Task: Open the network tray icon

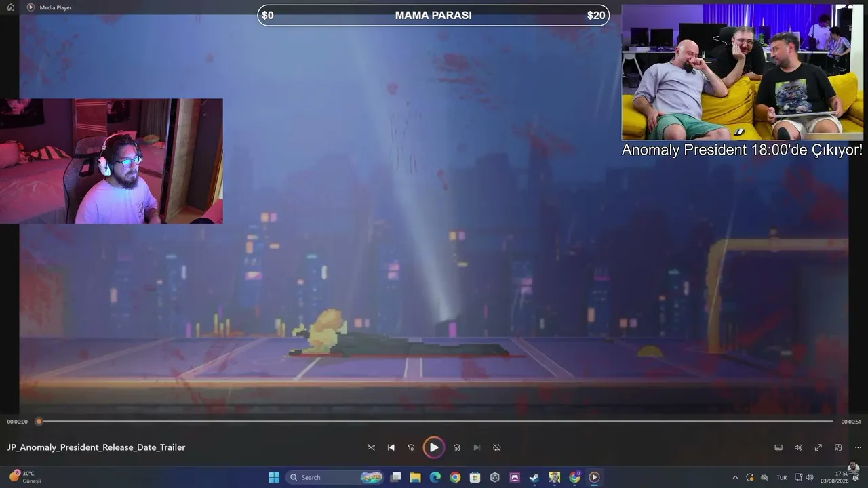Action: [798, 477]
